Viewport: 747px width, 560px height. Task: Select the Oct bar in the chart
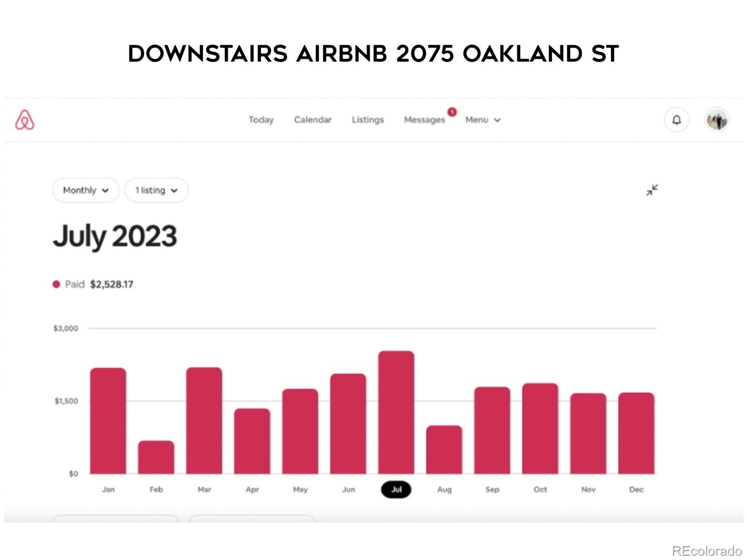pos(540,428)
